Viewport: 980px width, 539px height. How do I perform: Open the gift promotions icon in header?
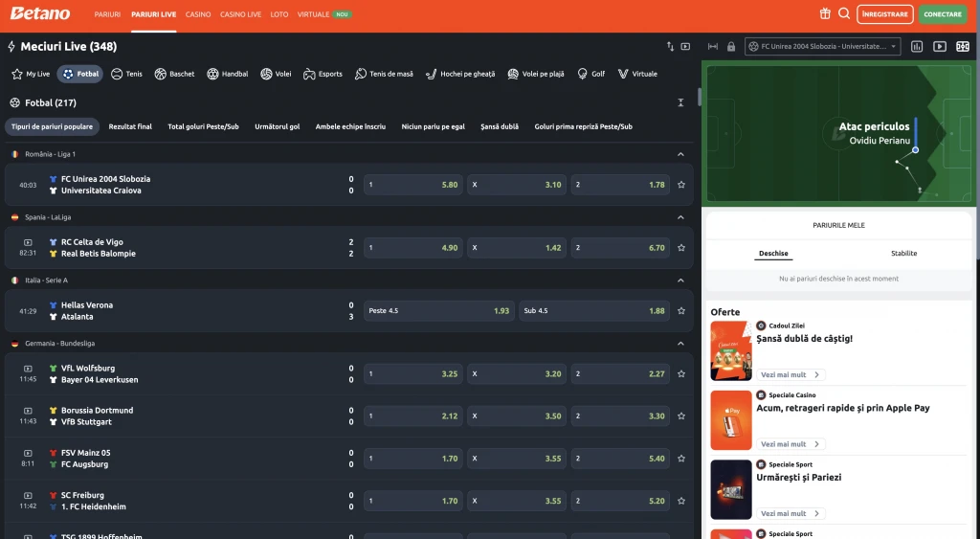click(825, 13)
